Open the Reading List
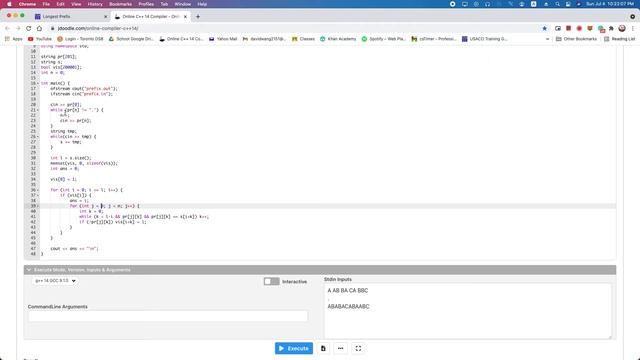640x360 pixels. [619, 39]
